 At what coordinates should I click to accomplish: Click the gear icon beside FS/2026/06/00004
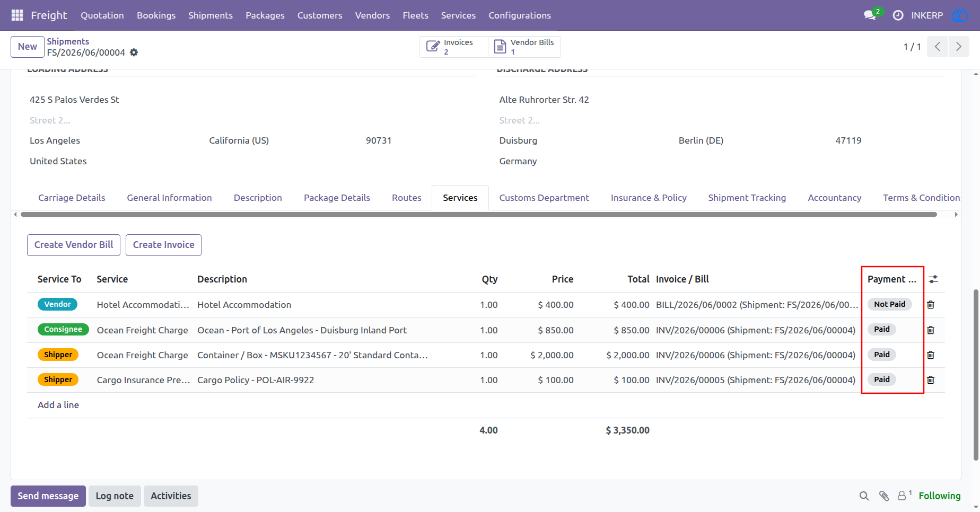coord(134,52)
